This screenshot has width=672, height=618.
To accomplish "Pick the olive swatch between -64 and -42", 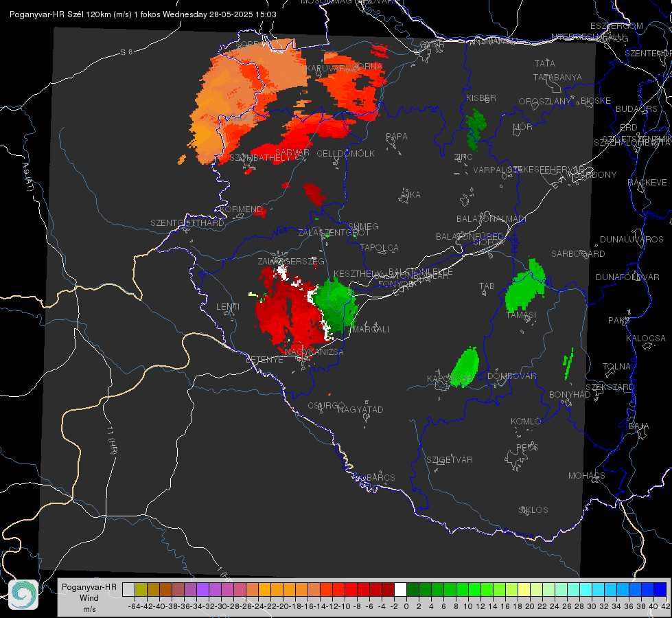I will point(141,589).
